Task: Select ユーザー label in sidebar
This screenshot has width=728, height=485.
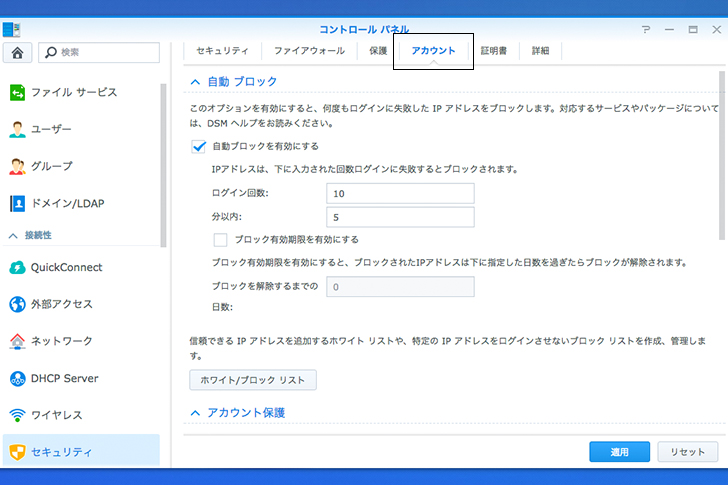Action: pyautogui.click(x=51, y=129)
